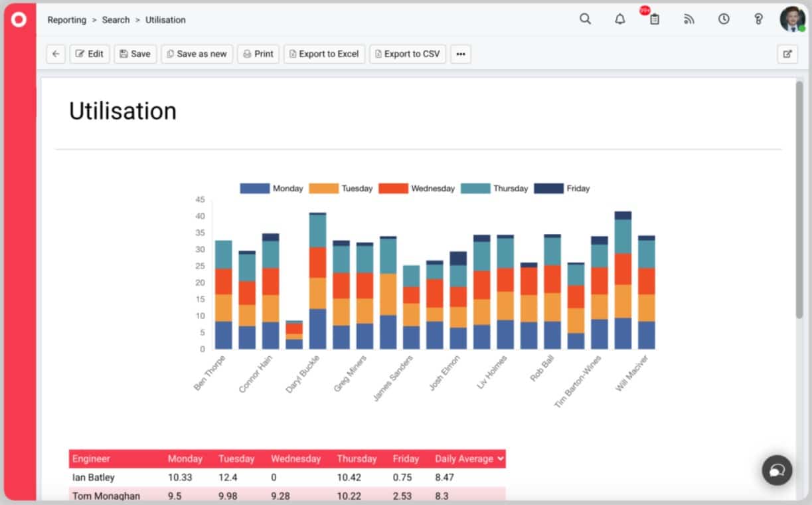Toggle Thursday series in chart legend

495,188
